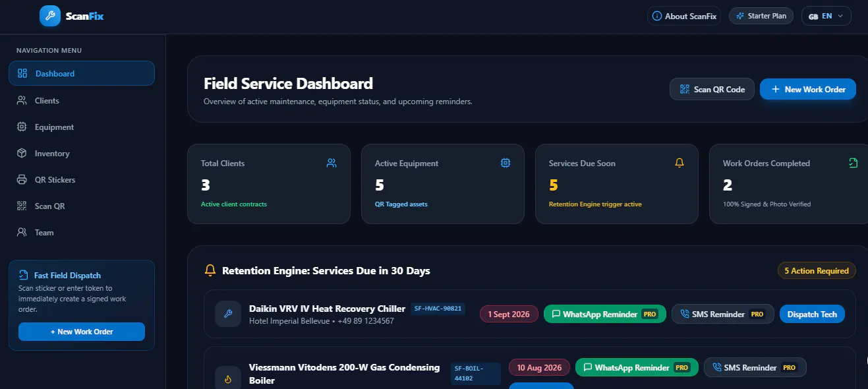Open the Starter Plan badge
The height and width of the screenshot is (389, 868).
(761, 16)
